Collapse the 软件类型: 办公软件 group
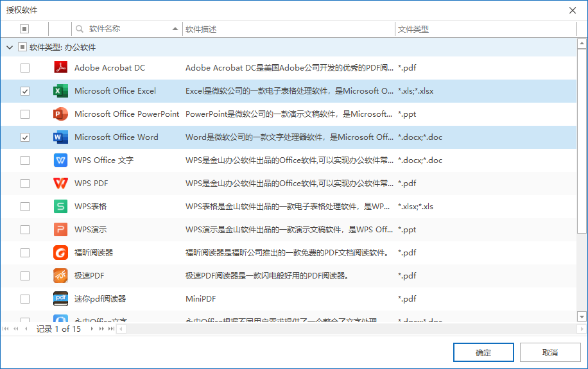This screenshot has width=588, height=369. point(10,47)
